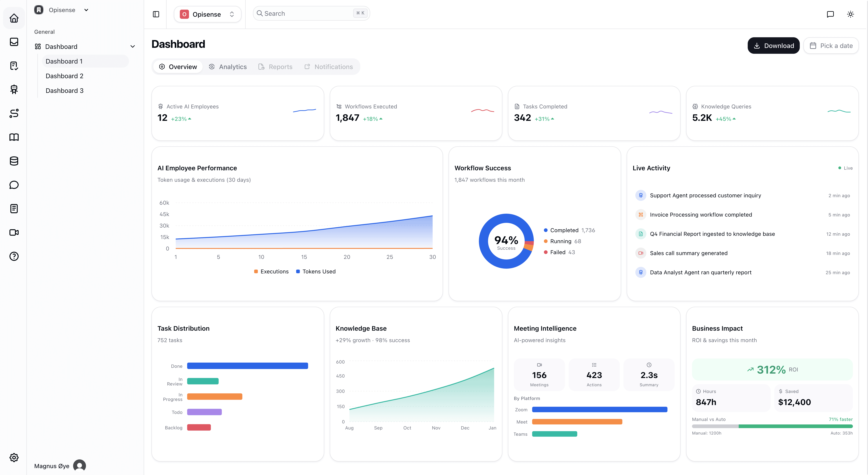
Task: Click the Opisense building logo icon
Action: (x=39, y=10)
